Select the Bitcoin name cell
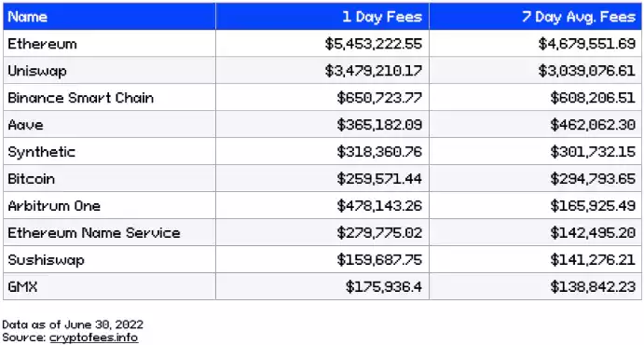644x345 pixels. click(x=109, y=179)
